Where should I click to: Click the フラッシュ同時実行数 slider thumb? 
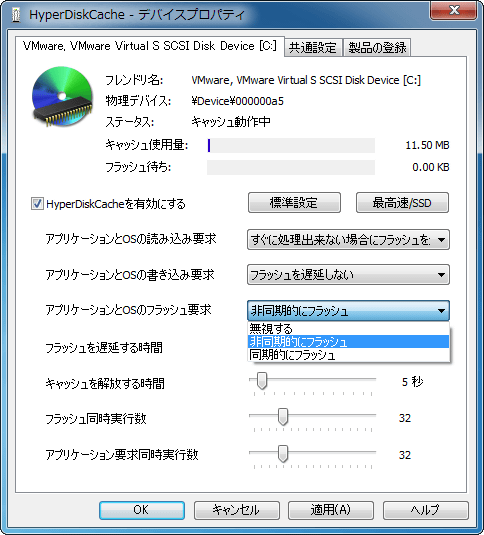283,417
